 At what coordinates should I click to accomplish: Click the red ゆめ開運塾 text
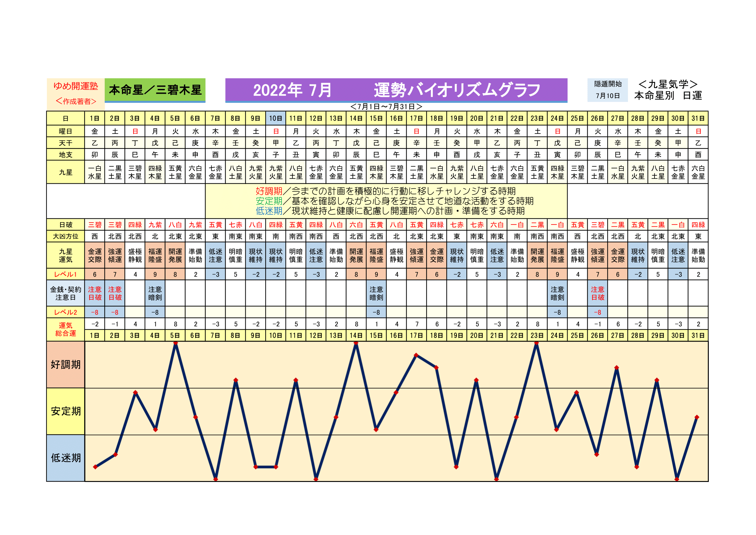point(76,86)
